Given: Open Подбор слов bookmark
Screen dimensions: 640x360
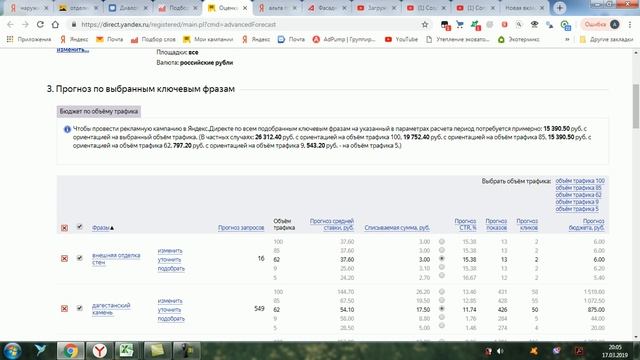Looking at the screenshot, I should coord(153,39).
